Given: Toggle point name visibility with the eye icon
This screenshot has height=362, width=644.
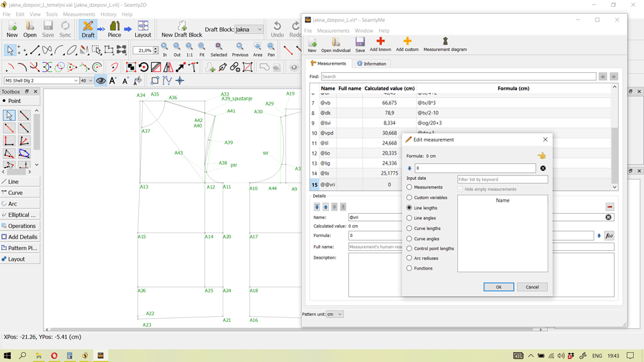Looking at the screenshot, I should pyautogui.click(x=100, y=80).
